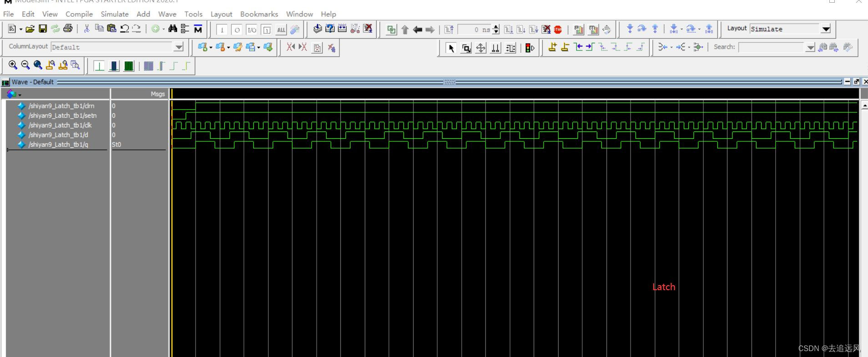Click the Zoom Out magnifier icon
868x357 pixels.
click(x=25, y=65)
